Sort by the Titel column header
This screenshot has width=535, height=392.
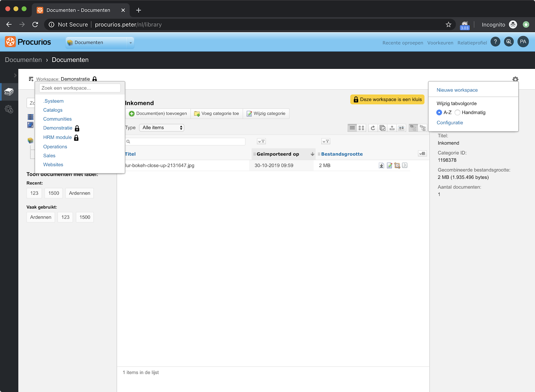[x=130, y=154]
